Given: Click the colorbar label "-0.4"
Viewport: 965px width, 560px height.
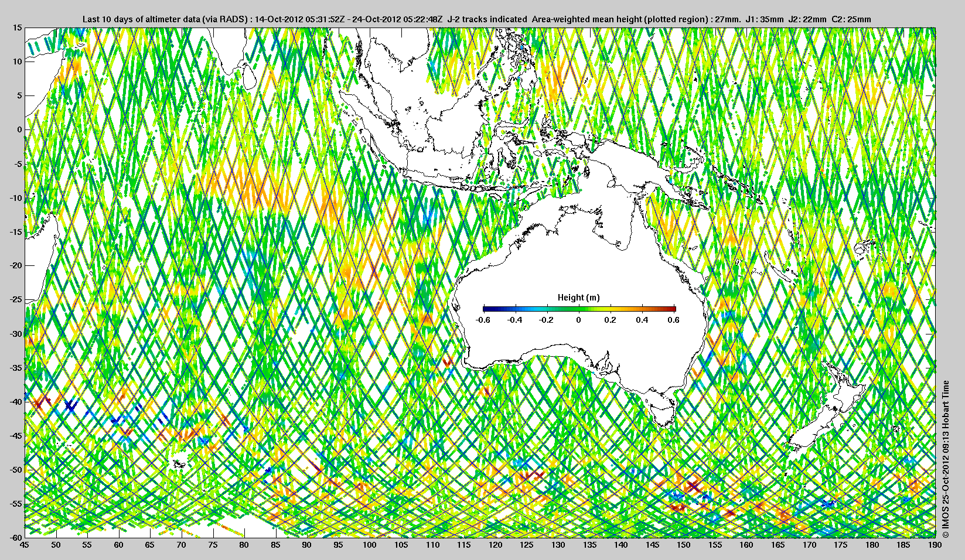Looking at the screenshot, I should [x=515, y=320].
